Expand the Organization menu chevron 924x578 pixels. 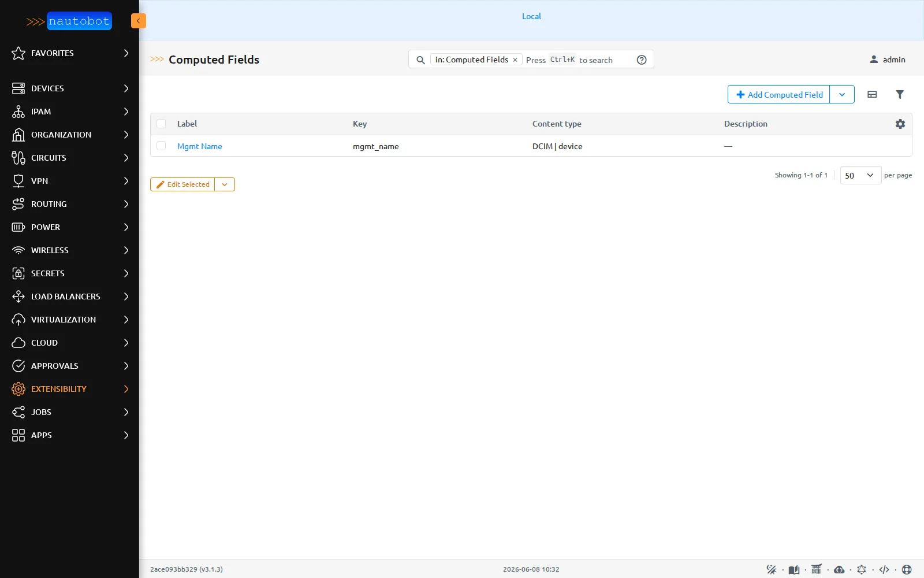click(126, 135)
